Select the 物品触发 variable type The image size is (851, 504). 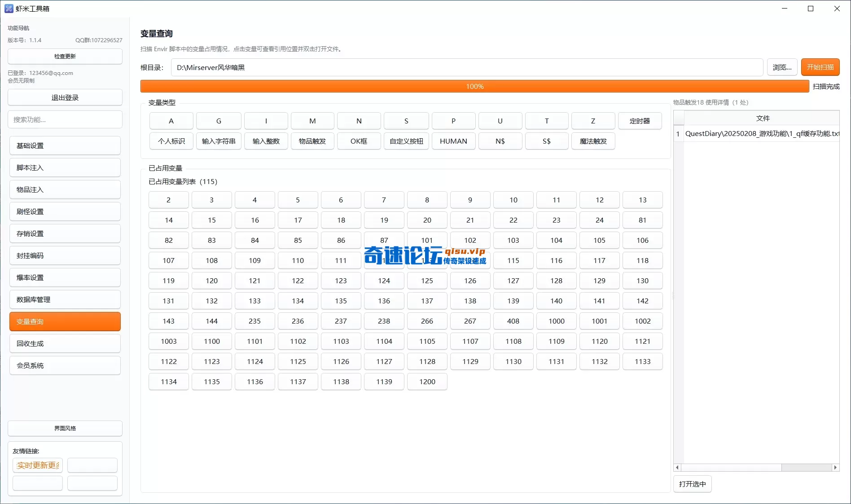pos(312,141)
